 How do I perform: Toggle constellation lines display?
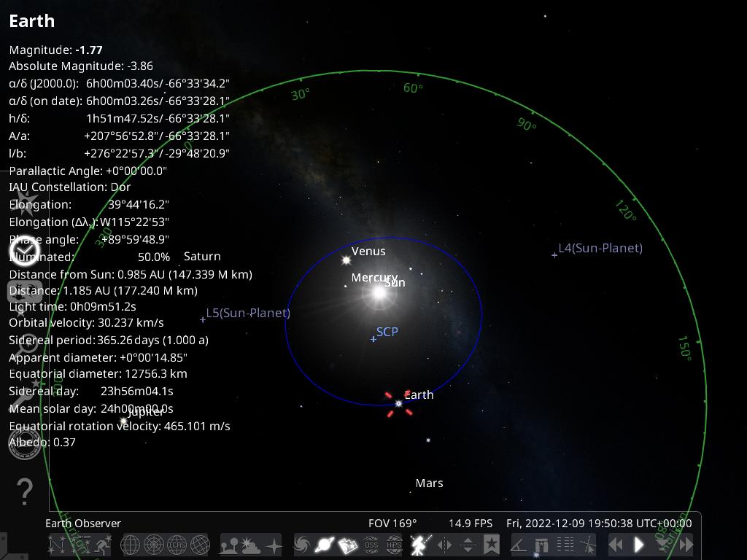point(57,544)
